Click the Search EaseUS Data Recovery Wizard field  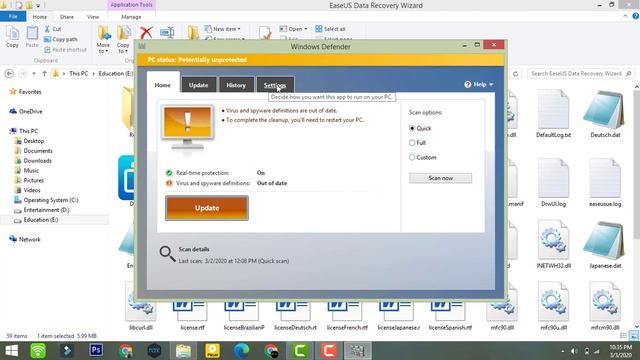pos(580,73)
